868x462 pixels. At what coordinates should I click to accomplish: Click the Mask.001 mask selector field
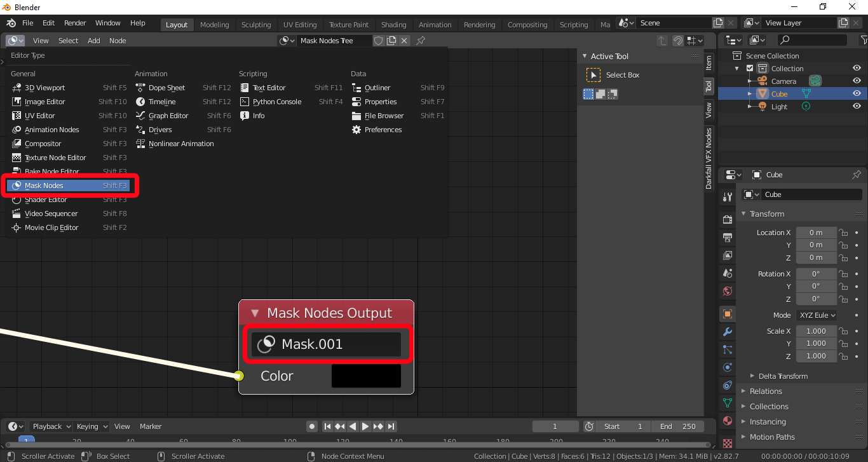[x=326, y=344]
